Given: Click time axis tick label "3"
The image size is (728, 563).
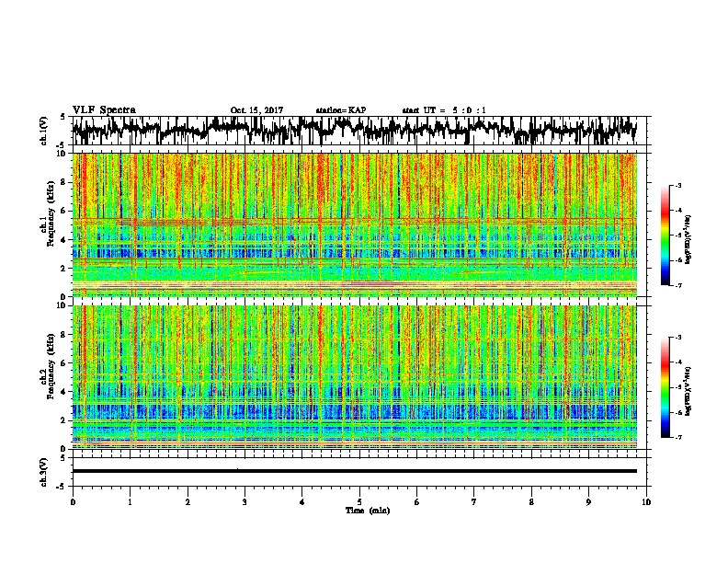Looking at the screenshot, I should click(x=245, y=502).
